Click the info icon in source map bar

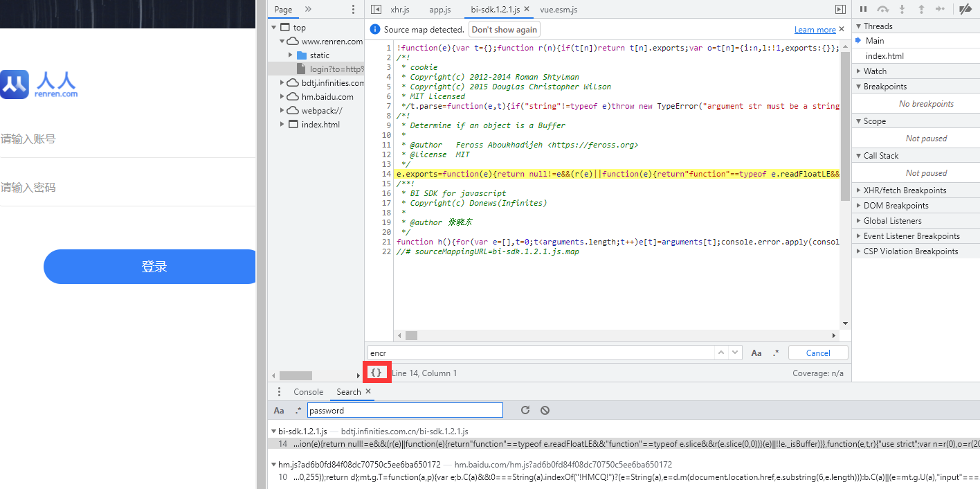(375, 30)
